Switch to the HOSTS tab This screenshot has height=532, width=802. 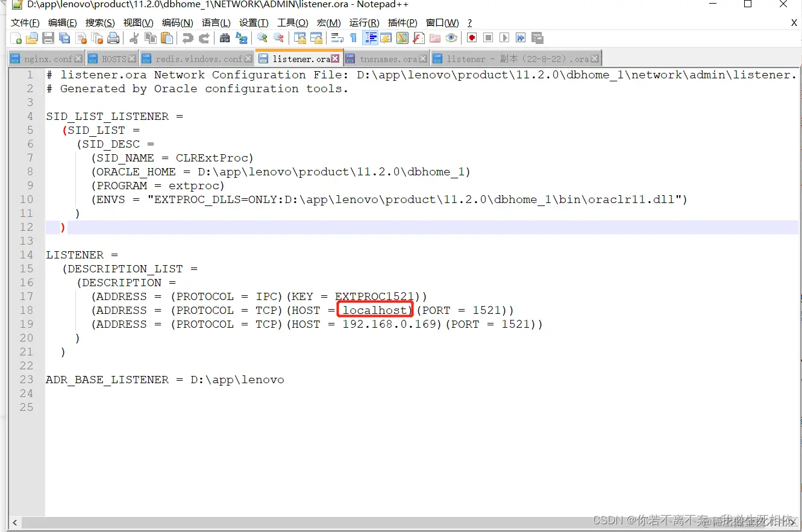113,59
